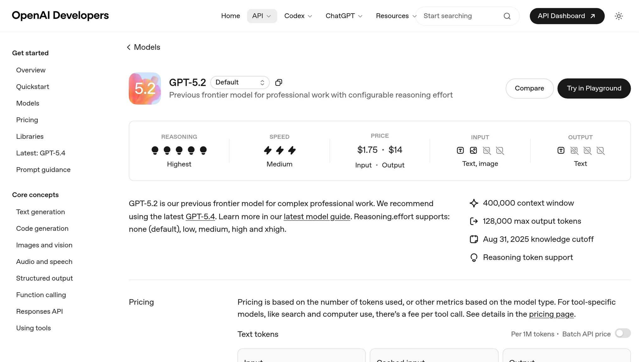Open the Default model version dropdown

pyautogui.click(x=240, y=82)
